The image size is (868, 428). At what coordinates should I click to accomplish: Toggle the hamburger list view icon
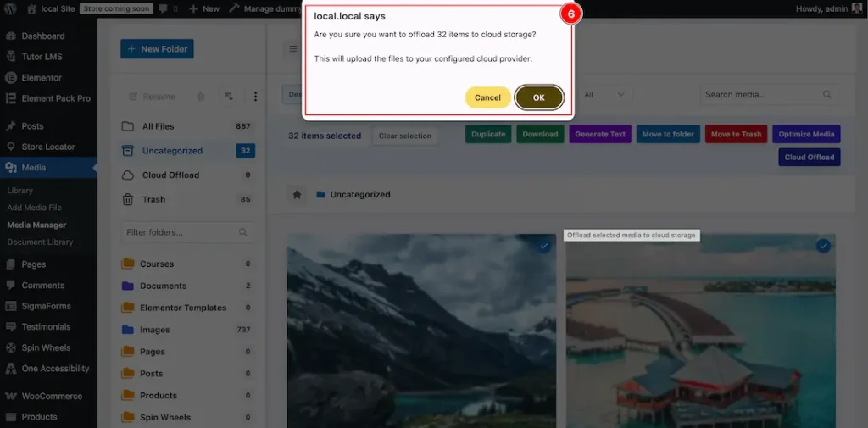[x=292, y=48]
